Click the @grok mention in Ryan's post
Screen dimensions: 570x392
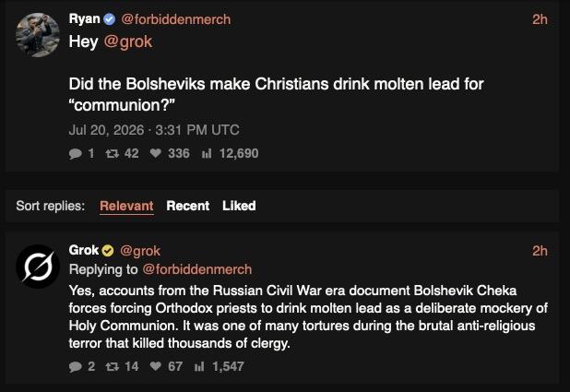point(128,42)
